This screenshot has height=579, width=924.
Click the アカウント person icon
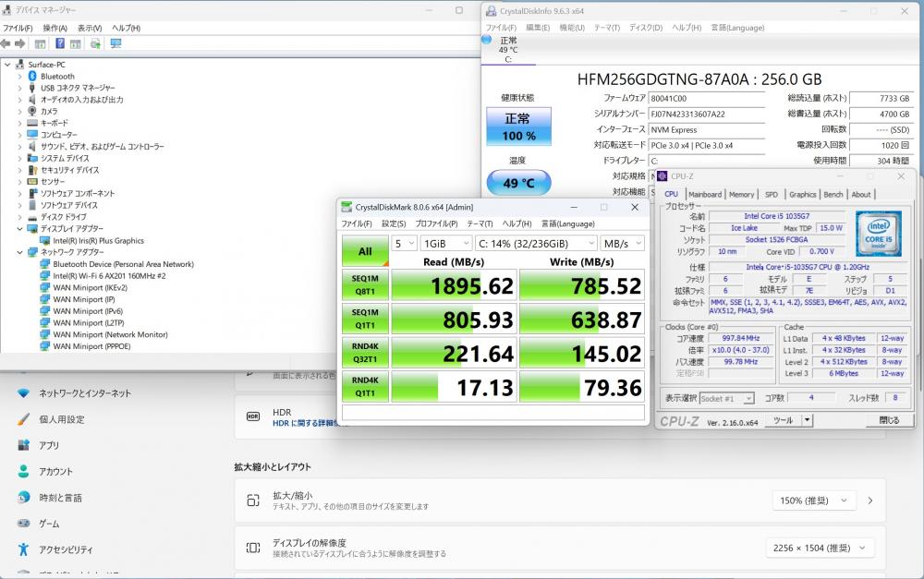(23, 471)
